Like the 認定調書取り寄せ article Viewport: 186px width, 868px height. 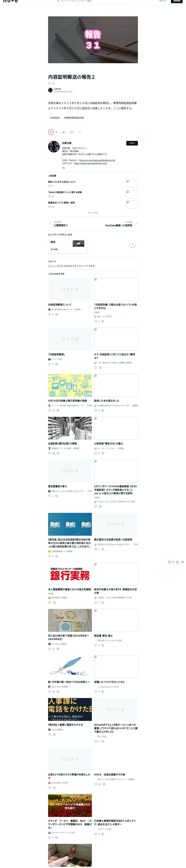point(50,496)
